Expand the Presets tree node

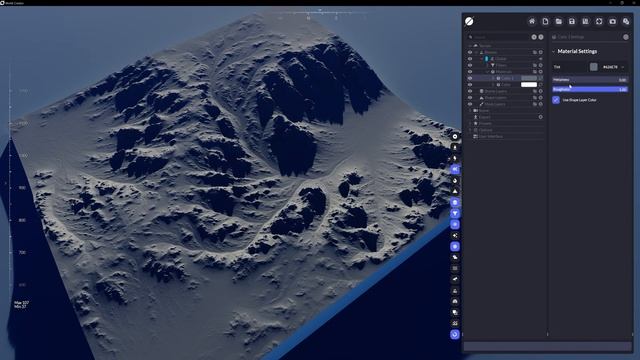[470, 124]
